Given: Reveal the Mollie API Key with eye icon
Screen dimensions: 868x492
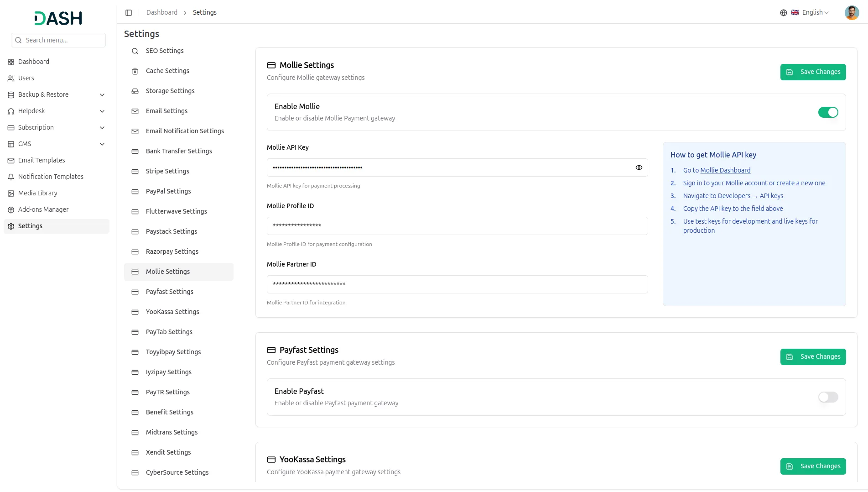Looking at the screenshot, I should click(639, 167).
